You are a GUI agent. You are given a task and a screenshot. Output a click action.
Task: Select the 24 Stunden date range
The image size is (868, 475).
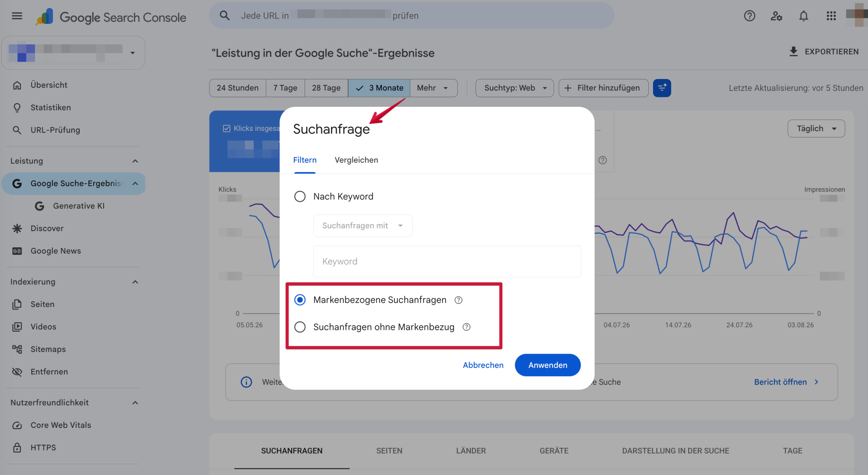pos(237,88)
